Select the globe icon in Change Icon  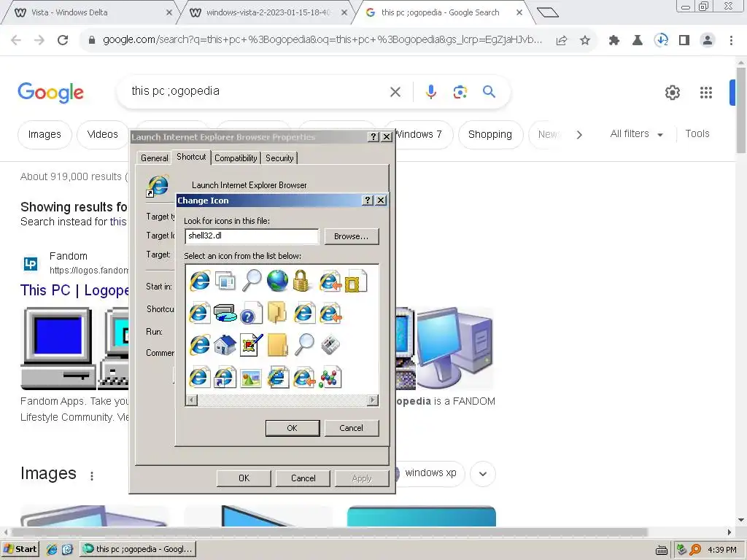277,281
